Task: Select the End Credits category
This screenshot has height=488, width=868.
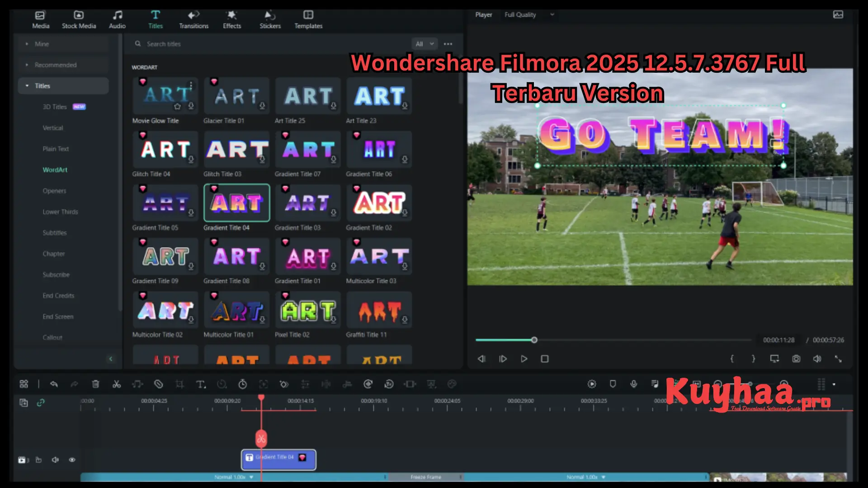Action: tap(58, 296)
